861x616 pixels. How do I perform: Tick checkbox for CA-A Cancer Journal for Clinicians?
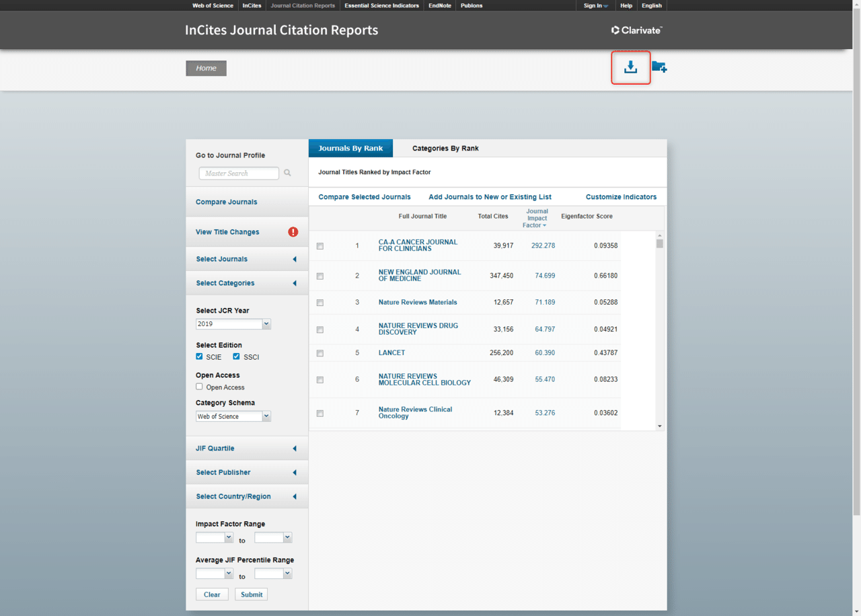click(320, 246)
